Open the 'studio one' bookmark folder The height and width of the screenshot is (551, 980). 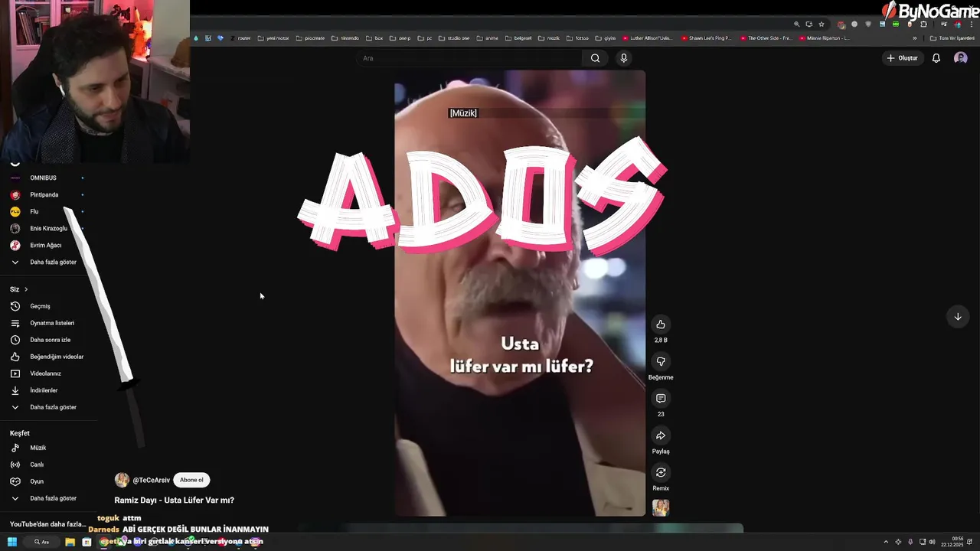click(454, 37)
